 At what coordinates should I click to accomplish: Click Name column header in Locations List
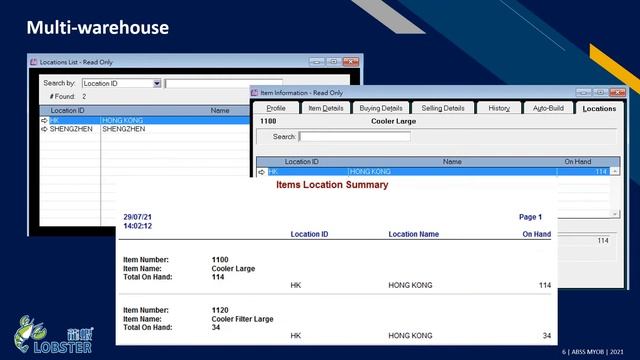[x=220, y=111]
